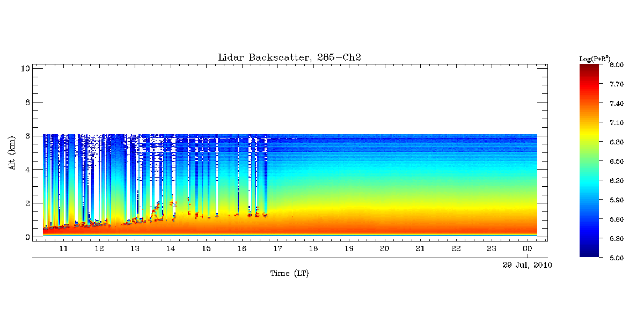Image resolution: width=644 pixels, height=322 pixels.
Task: Click the altitude tick label 2
Action: [x=27, y=203]
